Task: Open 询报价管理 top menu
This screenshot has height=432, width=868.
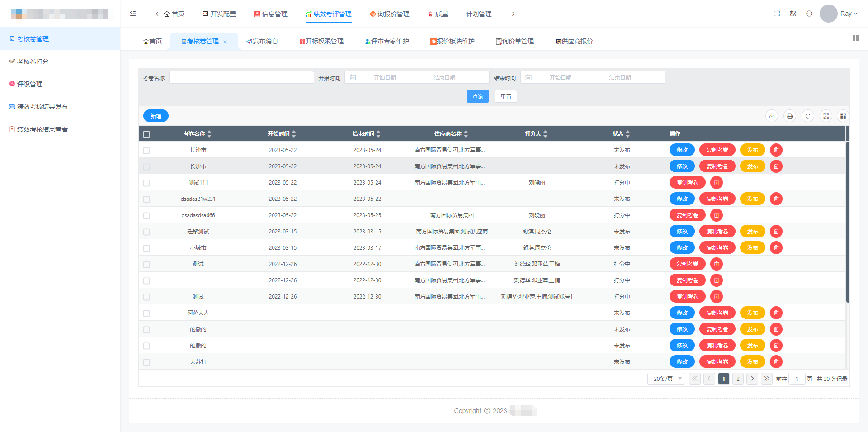Action: tap(389, 14)
